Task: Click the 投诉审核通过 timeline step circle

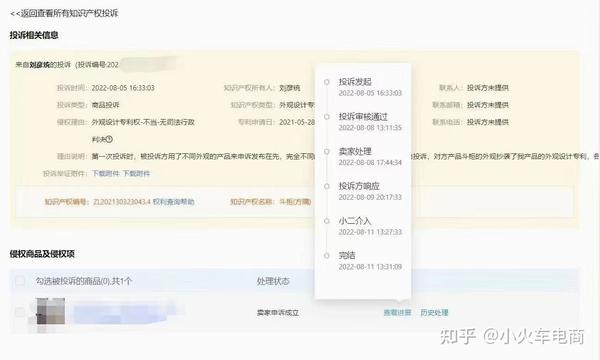Action: pos(326,117)
